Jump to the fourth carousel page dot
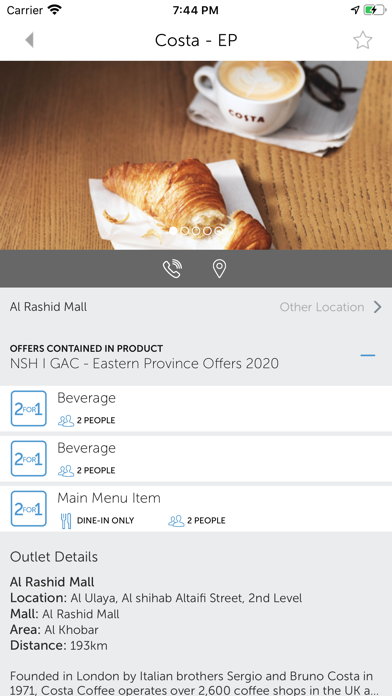The height and width of the screenshot is (696, 392). pos(207,231)
